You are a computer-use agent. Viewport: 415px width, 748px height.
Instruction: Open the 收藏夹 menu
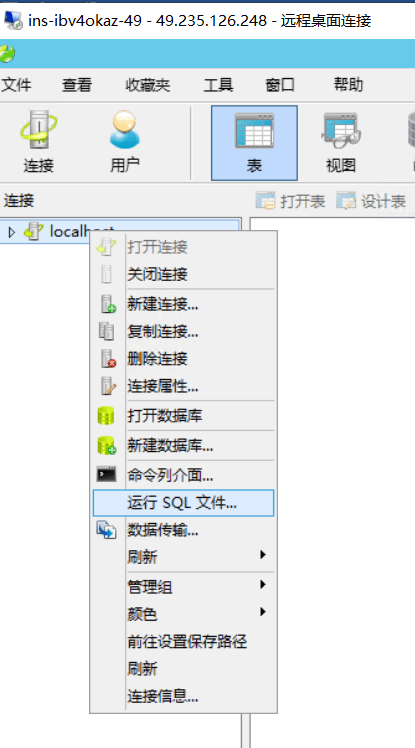[147, 85]
